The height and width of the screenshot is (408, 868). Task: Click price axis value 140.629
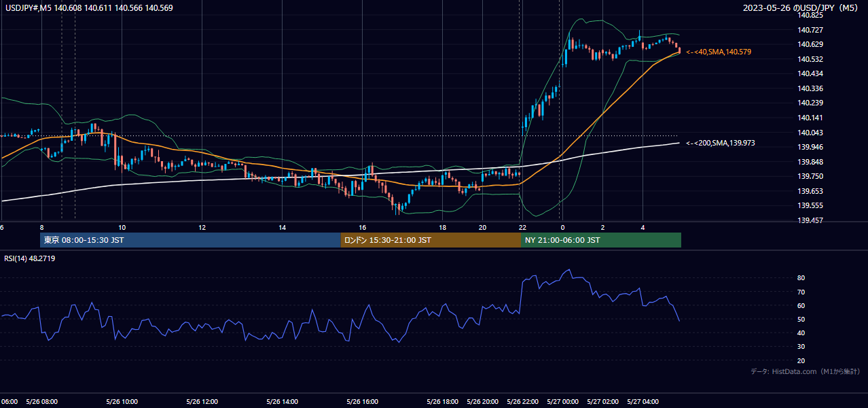coord(810,44)
